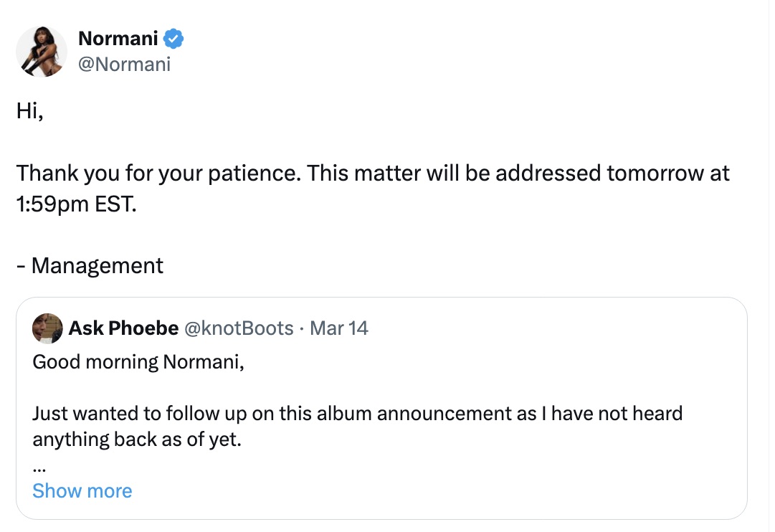Click the @Normani handle
Screen dimensions: 775x532
tap(124, 65)
